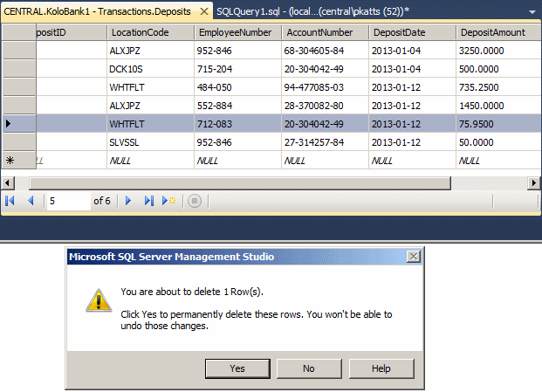The height and width of the screenshot is (392, 542).
Task: Click the partially visible DepositID column header
Action: pos(72,32)
